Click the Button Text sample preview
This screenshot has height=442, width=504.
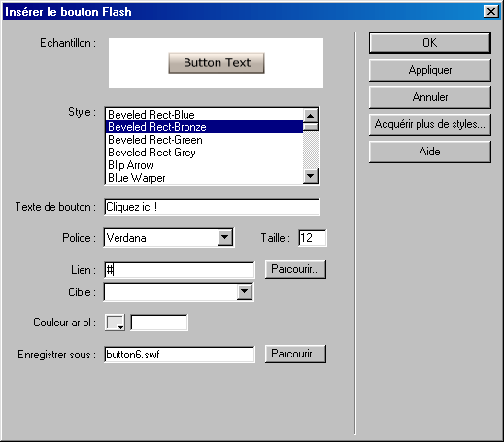click(217, 63)
